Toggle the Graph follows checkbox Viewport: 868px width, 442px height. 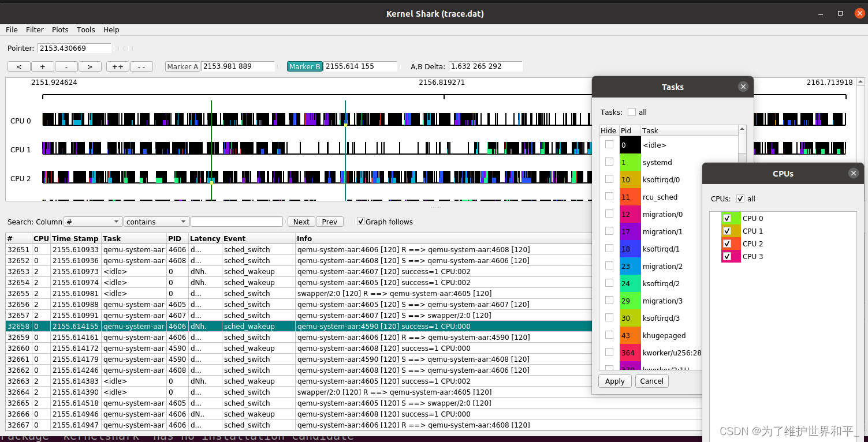coord(361,222)
